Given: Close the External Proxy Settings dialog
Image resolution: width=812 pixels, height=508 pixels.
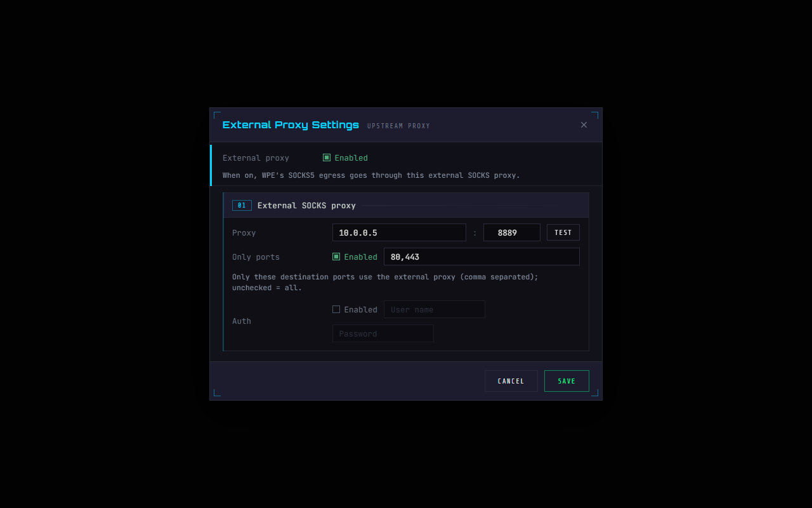Looking at the screenshot, I should click(584, 125).
